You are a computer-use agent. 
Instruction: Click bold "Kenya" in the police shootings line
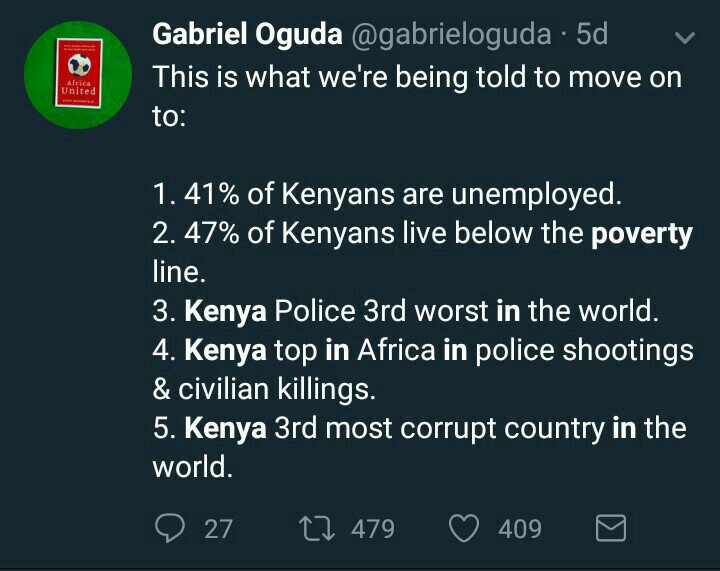(225, 350)
